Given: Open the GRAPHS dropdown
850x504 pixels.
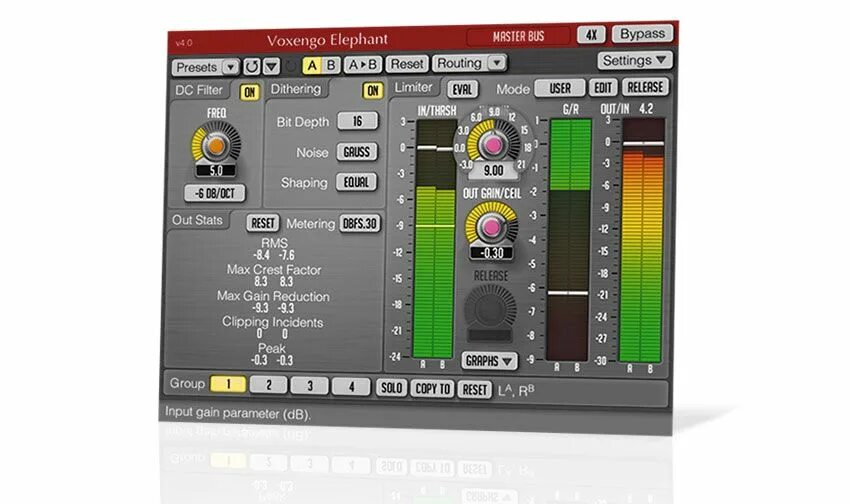Looking at the screenshot, I should pos(489,361).
